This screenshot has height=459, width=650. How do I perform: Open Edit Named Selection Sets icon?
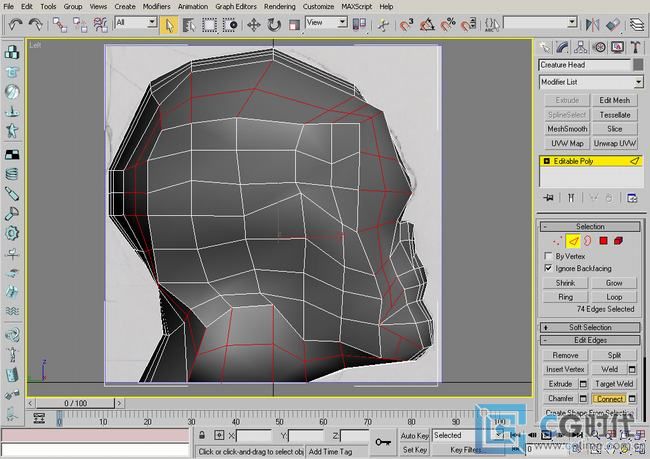pyautogui.click(x=492, y=24)
